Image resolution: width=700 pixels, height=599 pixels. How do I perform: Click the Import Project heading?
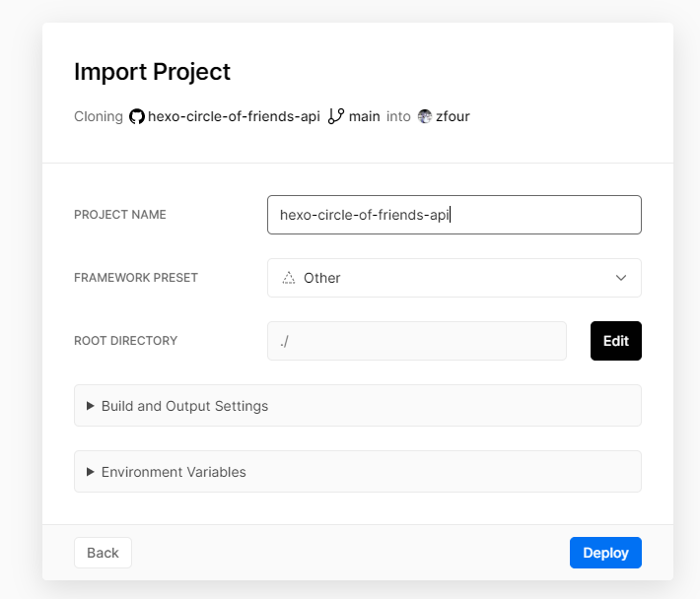click(152, 72)
